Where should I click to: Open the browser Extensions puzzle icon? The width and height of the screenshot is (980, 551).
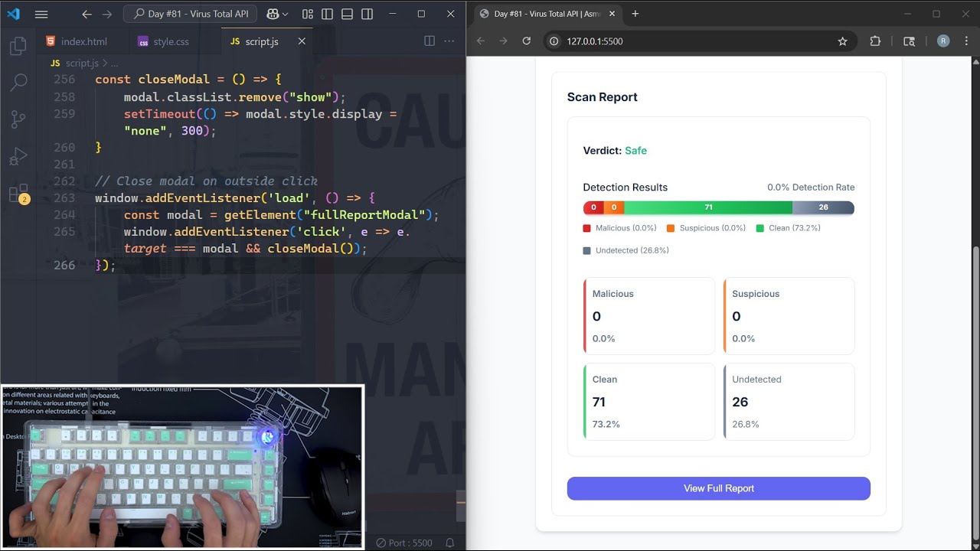(876, 41)
